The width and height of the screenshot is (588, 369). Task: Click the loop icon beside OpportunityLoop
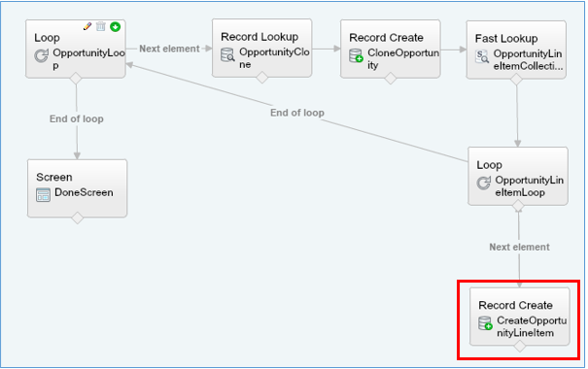pos(41,55)
